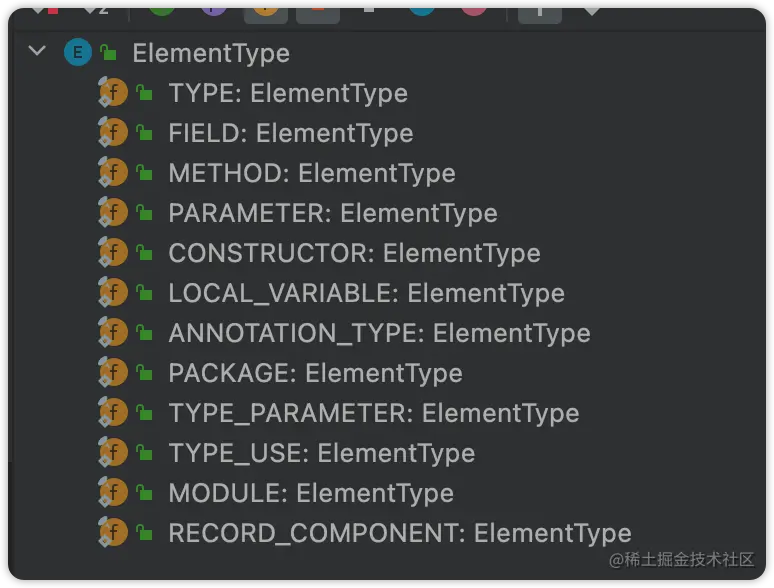Select the TYPE_USE: ElementType entry
Viewport: 774px width, 588px height.
(321, 453)
